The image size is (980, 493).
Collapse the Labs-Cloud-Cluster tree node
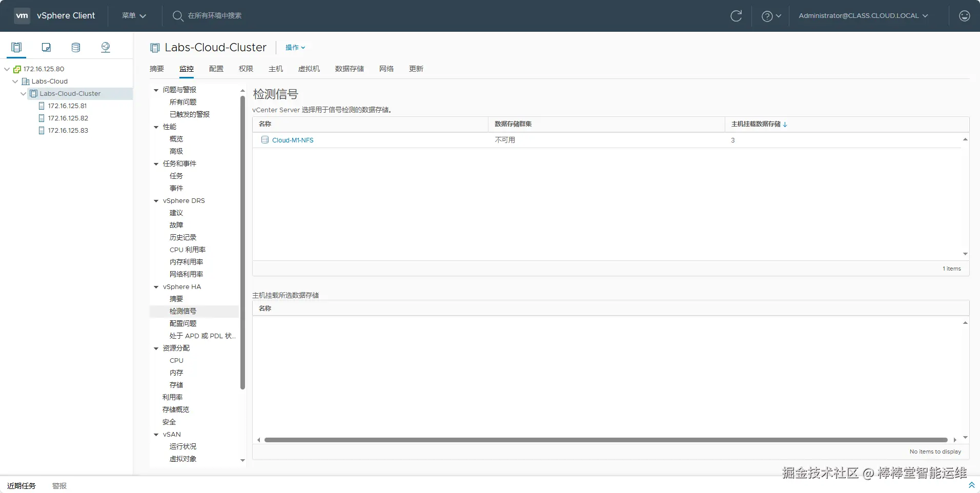coord(23,94)
